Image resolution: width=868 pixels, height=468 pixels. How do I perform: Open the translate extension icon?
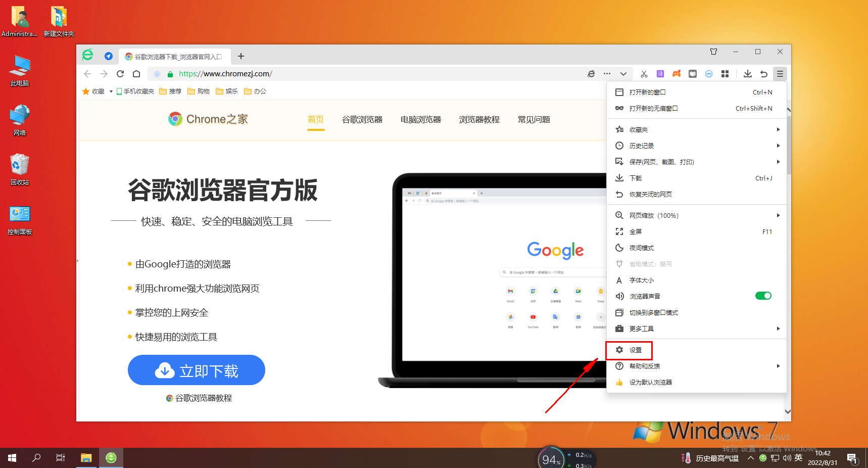point(660,74)
